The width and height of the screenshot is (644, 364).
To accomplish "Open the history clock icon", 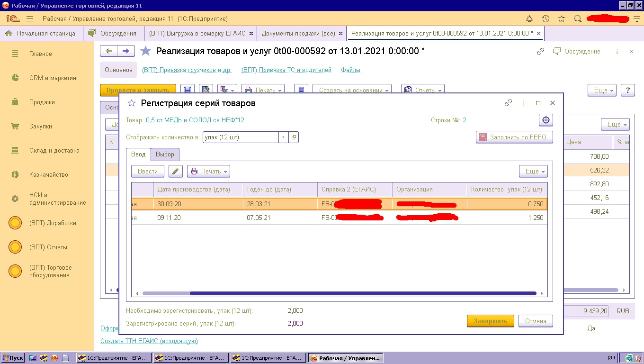I will (x=546, y=19).
